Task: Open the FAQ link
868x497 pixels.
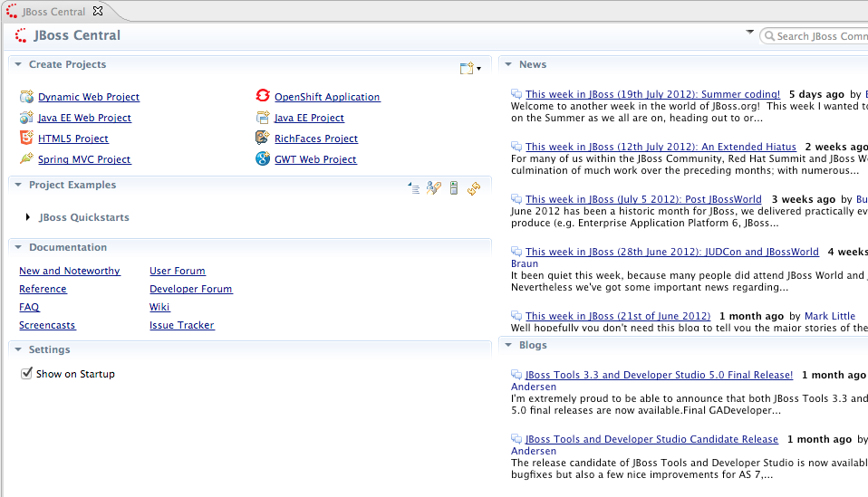Action: point(29,307)
